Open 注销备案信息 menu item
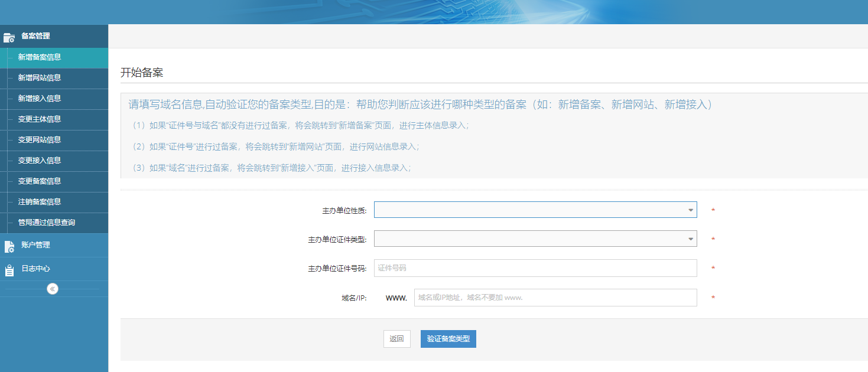The width and height of the screenshot is (868, 372). pyautogui.click(x=54, y=202)
